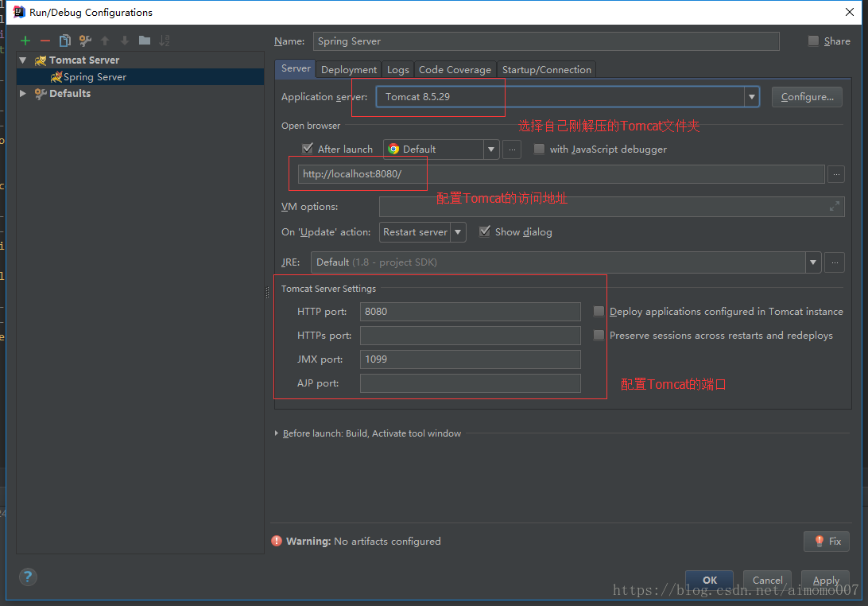The width and height of the screenshot is (868, 606).
Task: Open browser list ellipsis button
Action: click(x=512, y=150)
